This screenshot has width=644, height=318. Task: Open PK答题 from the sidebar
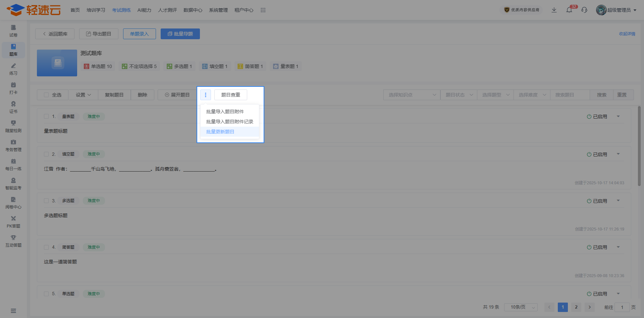pyautogui.click(x=13, y=222)
